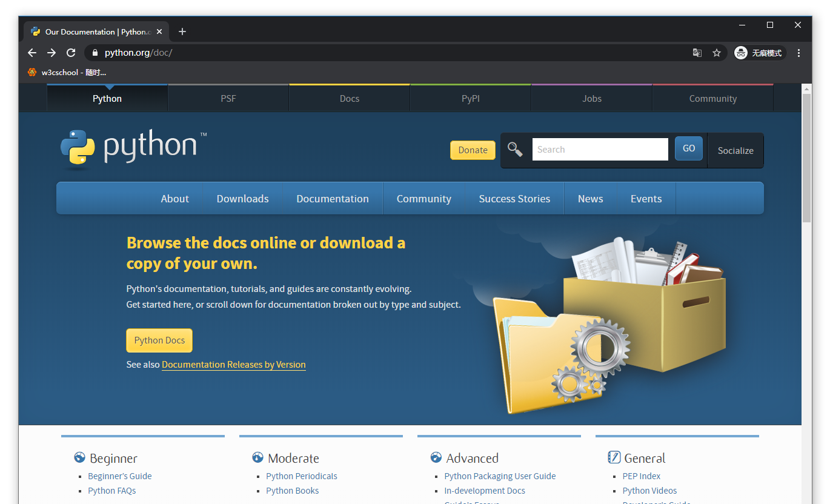Open Chrome's three-dot menu
The image size is (830, 504).
799,53
